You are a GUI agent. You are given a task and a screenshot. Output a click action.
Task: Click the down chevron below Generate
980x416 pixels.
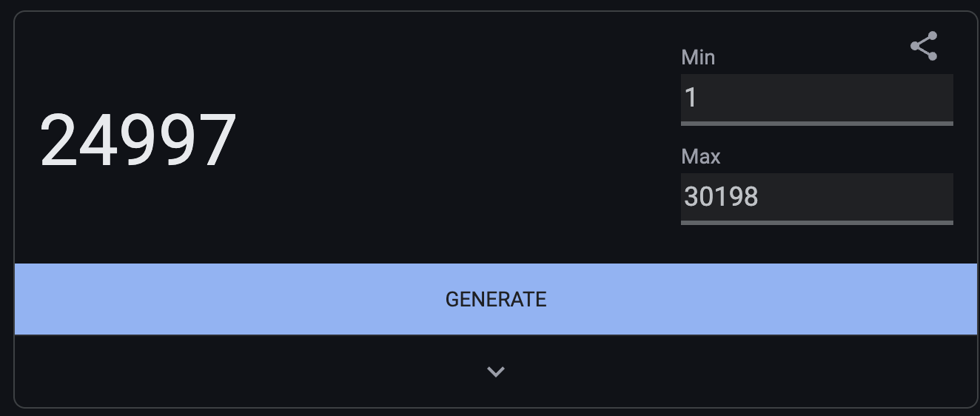pyautogui.click(x=496, y=372)
